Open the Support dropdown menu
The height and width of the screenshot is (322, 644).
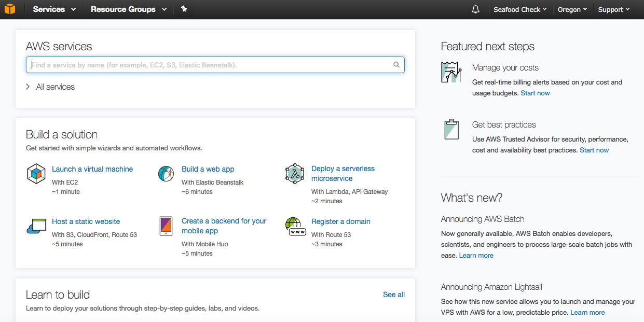point(614,9)
